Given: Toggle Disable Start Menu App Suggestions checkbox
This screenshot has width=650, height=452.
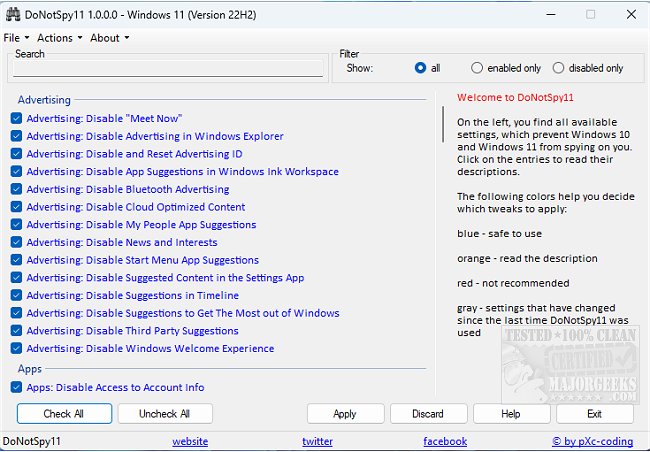Looking at the screenshot, I should point(17,260).
